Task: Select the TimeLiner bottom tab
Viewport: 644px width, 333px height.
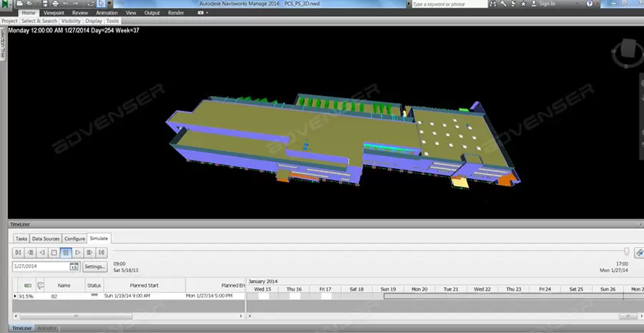Action: pyautogui.click(x=21, y=329)
